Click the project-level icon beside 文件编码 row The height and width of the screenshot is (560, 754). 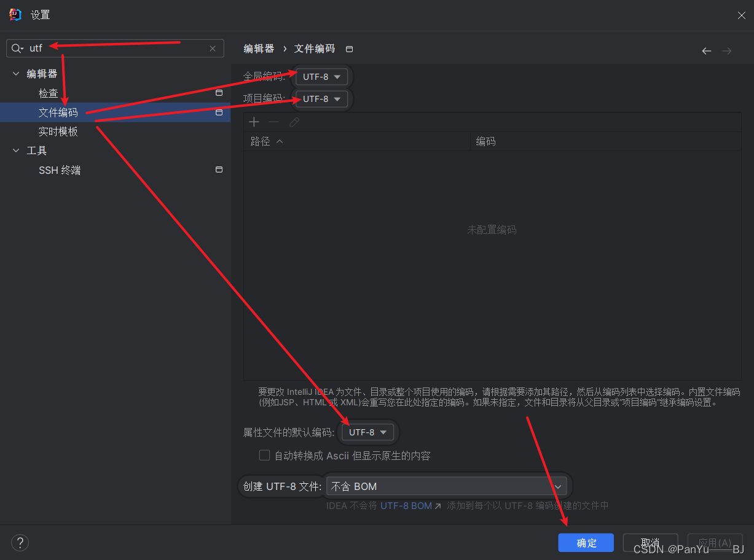click(219, 112)
